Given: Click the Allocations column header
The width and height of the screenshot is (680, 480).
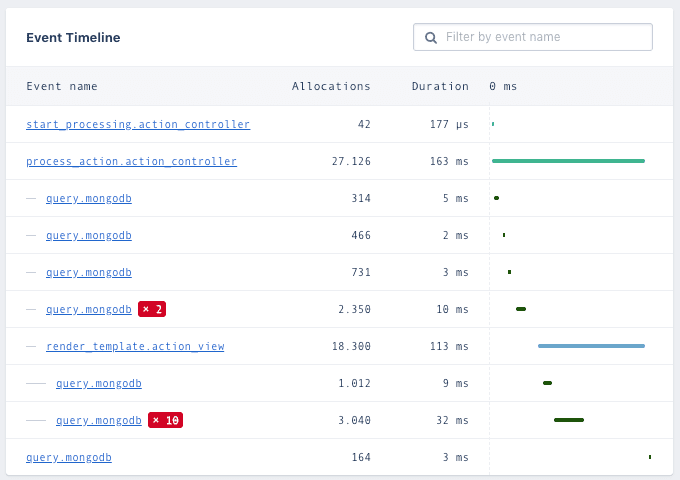Looking at the screenshot, I should [x=331, y=86].
